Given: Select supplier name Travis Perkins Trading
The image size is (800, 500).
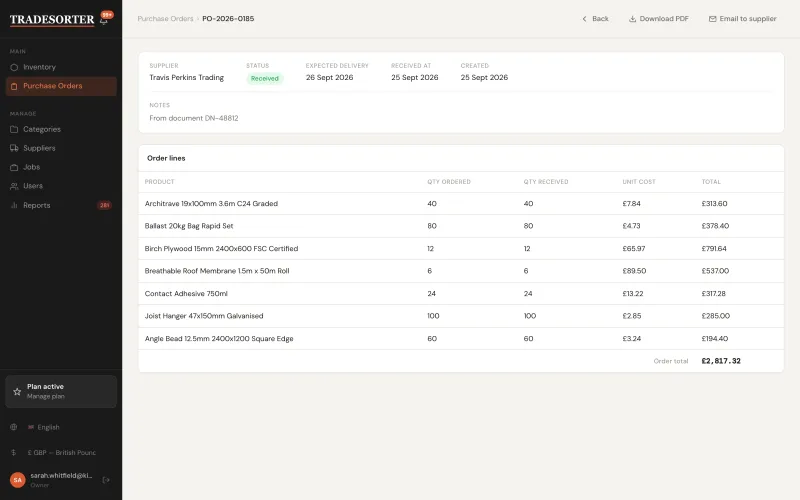Looking at the screenshot, I should coord(186,78).
